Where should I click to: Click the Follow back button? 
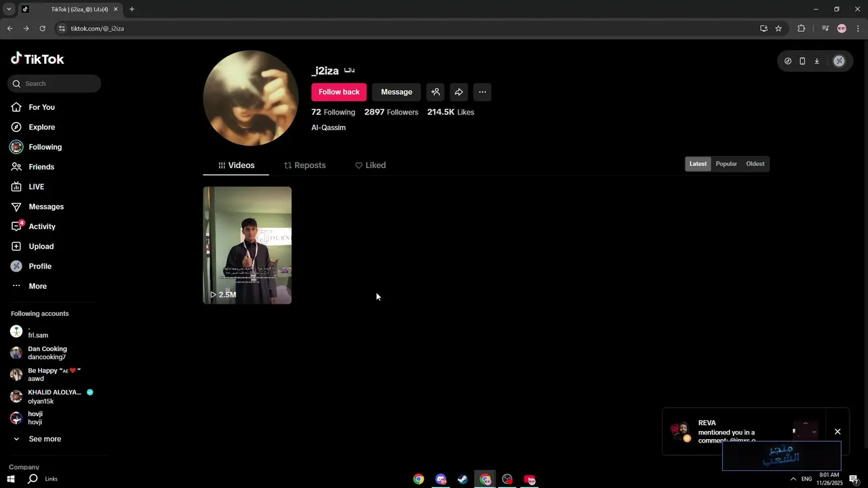[339, 92]
